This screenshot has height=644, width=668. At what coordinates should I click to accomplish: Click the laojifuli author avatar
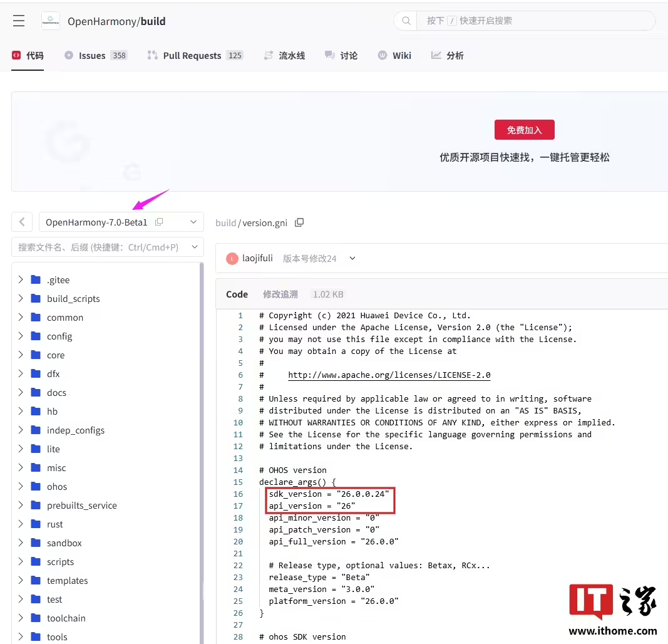pos(232,259)
